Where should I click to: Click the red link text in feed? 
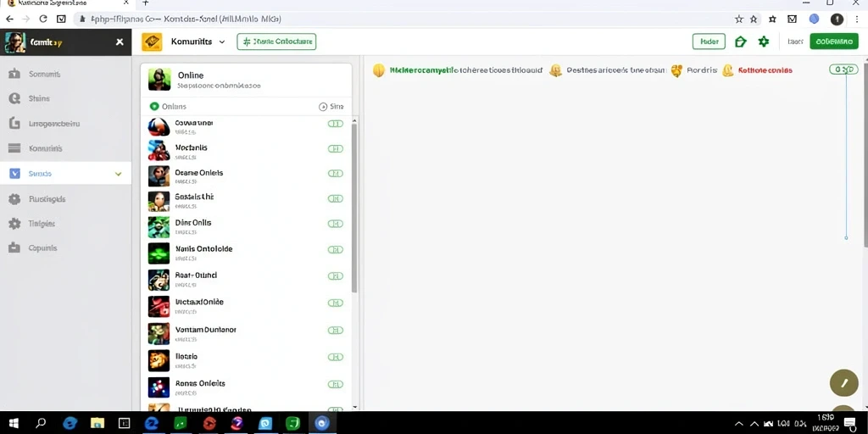point(765,70)
